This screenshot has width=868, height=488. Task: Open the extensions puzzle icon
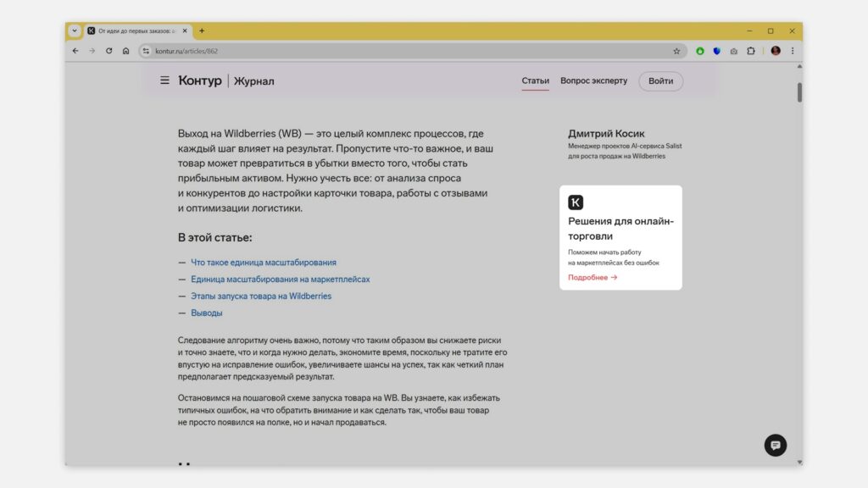click(x=751, y=51)
